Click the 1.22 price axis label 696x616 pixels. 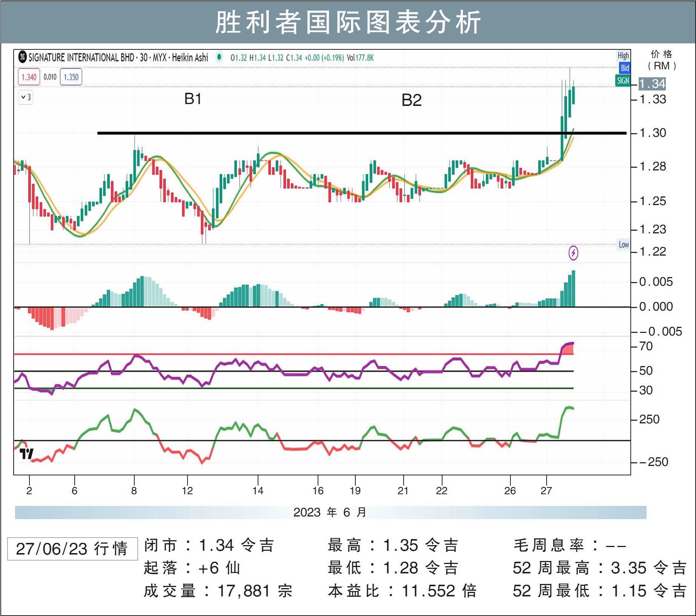(x=653, y=251)
